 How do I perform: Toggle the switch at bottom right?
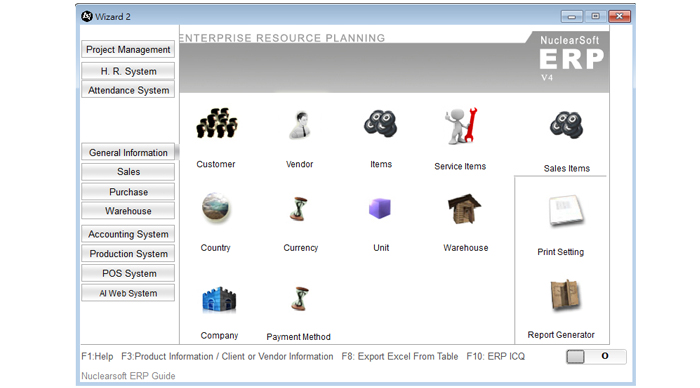[596, 356]
